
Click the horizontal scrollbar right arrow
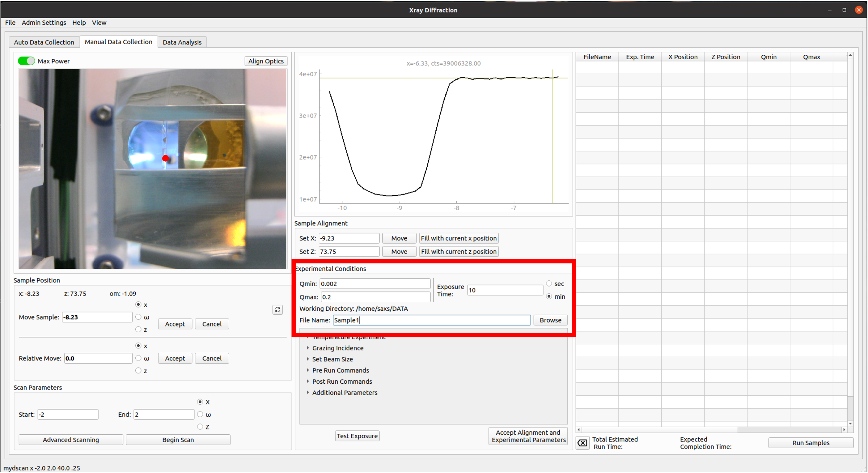[844, 429]
